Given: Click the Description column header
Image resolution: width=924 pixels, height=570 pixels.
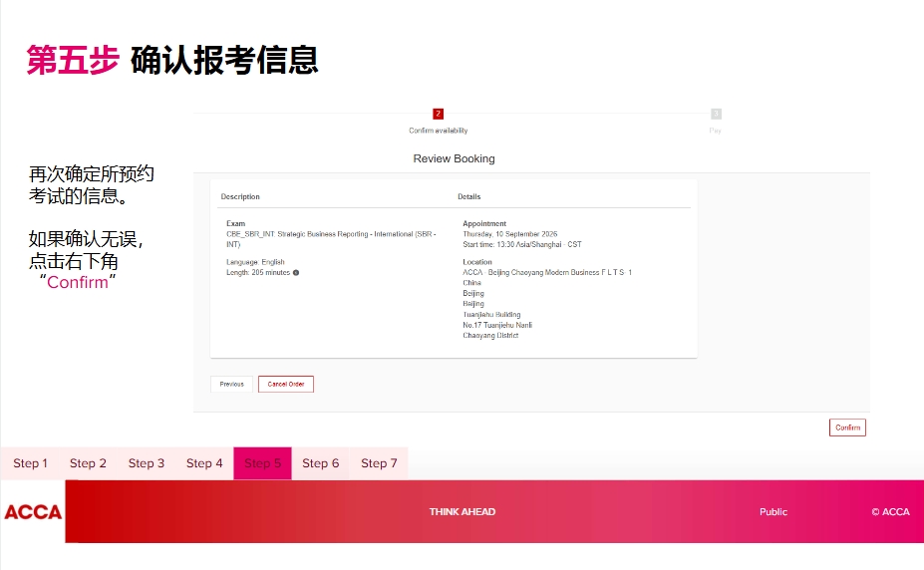Looking at the screenshot, I should pos(240,196).
